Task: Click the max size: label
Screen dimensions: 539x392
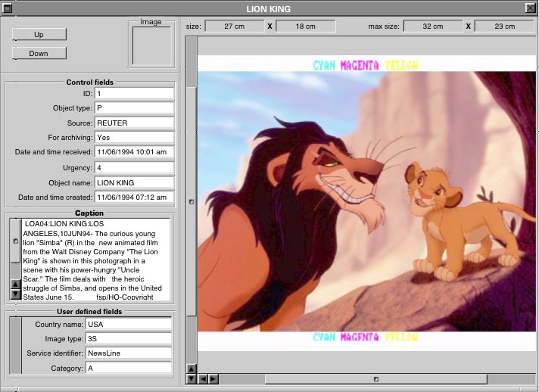Action: [x=384, y=26]
